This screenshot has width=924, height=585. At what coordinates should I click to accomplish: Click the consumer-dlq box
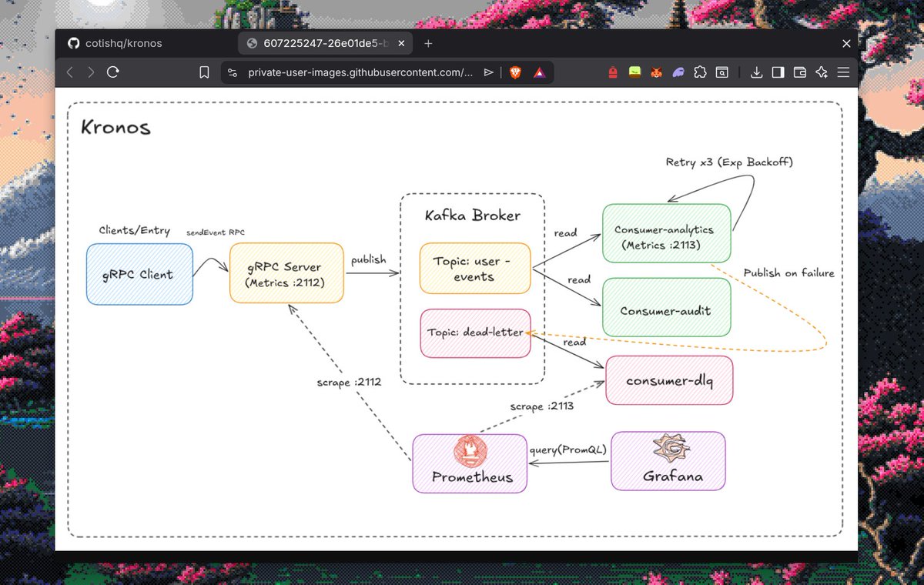click(669, 380)
